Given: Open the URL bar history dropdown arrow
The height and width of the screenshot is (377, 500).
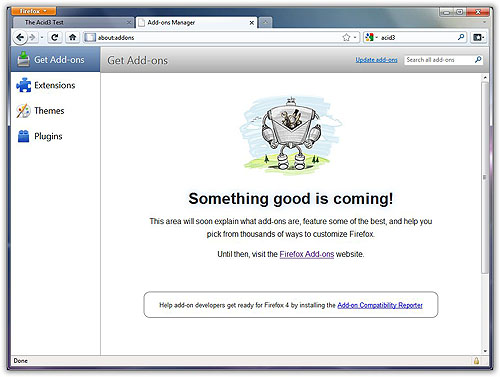Looking at the screenshot, I should click(355, 37).
